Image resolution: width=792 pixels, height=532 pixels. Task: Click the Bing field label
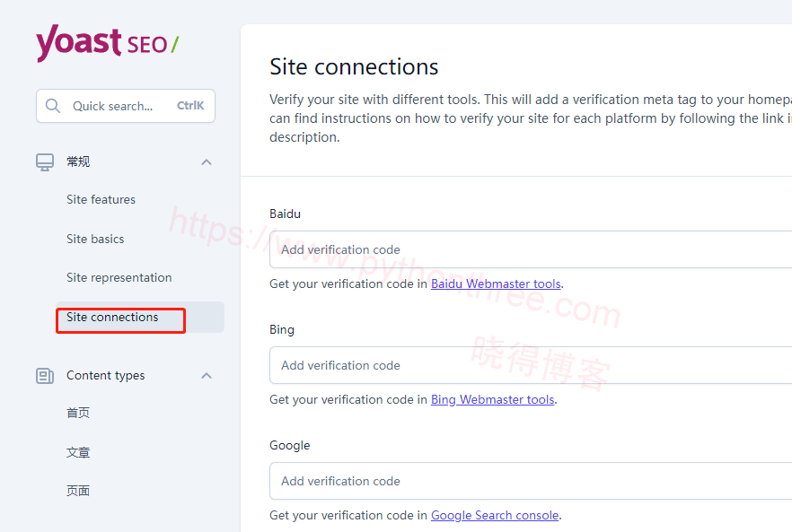[282, 330]
